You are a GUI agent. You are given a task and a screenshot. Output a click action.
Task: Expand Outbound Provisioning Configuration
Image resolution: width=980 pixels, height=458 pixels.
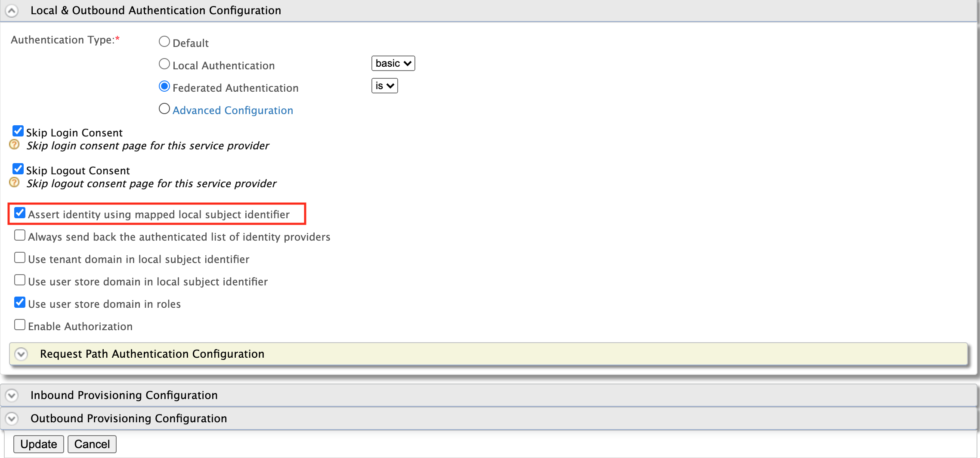tap(12, 418)
